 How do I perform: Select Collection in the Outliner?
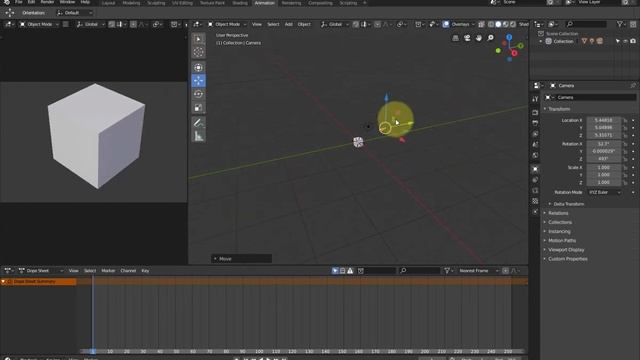pos(563,41)
